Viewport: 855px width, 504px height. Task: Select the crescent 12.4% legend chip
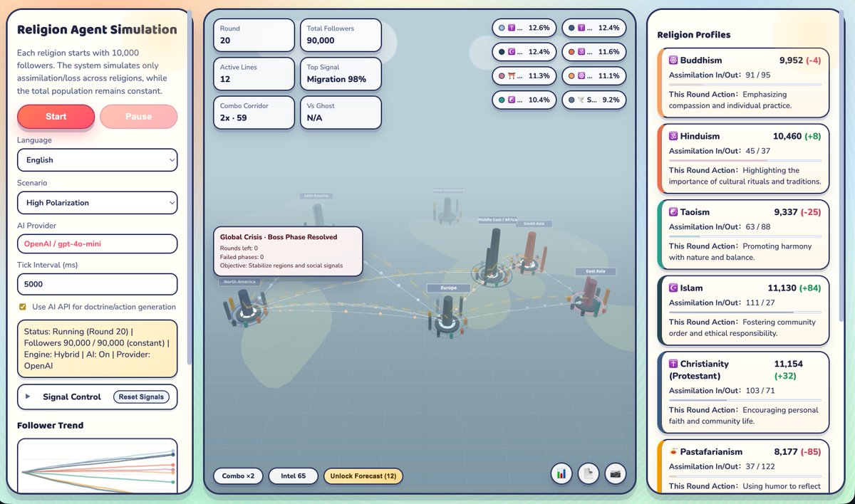click(524, 52)
